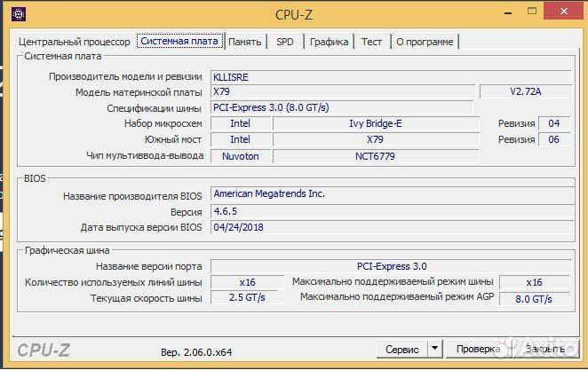Click the southbridge X79 value
This screenshot has width=588, height=370.
click(376, 139)
